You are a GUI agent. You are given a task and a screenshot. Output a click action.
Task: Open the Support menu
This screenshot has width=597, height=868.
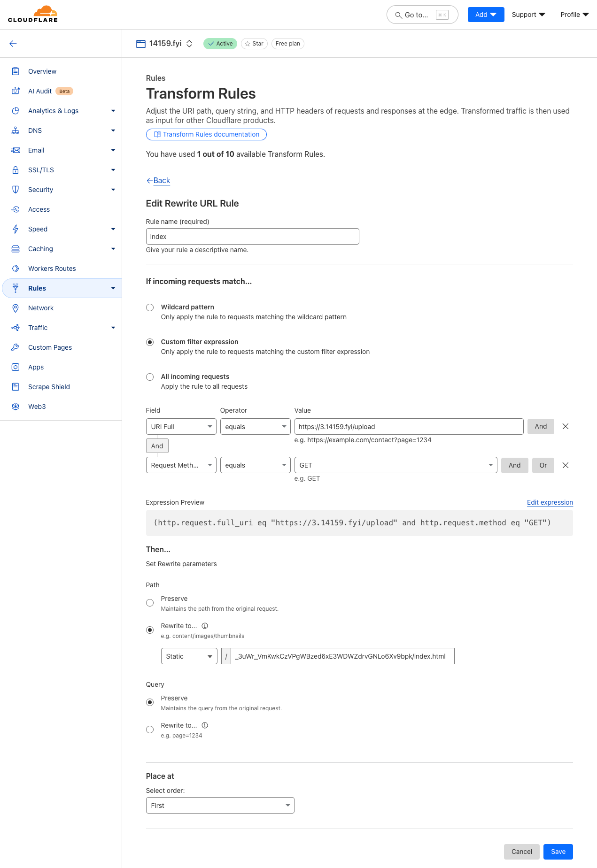point(528,15)
